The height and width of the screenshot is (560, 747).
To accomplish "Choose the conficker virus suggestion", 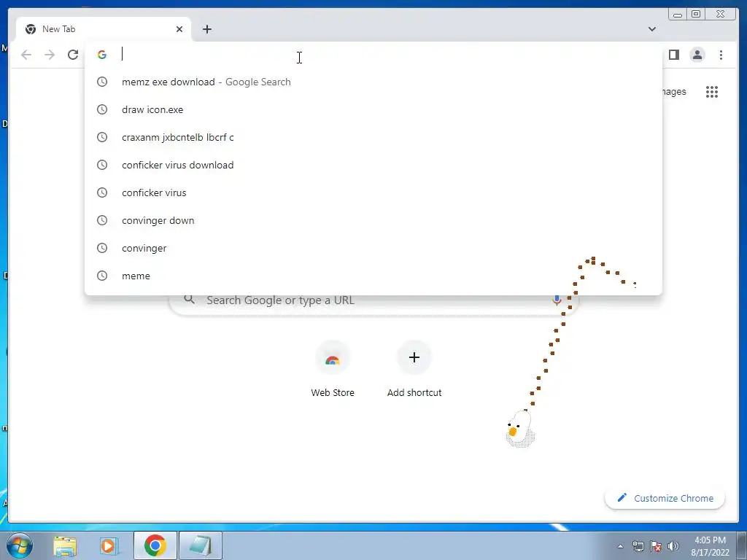I will (x=373, y=192).
